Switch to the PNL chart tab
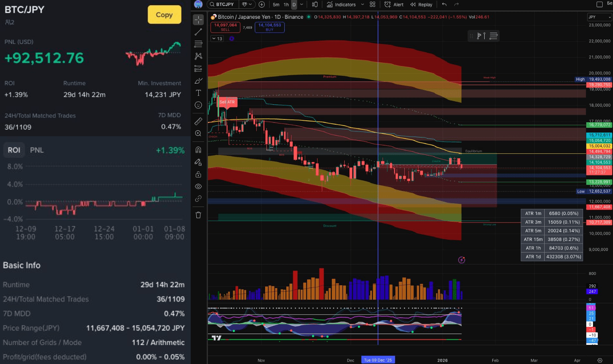Viewport: 613px width, 364px height. click(x=37, y=150)
